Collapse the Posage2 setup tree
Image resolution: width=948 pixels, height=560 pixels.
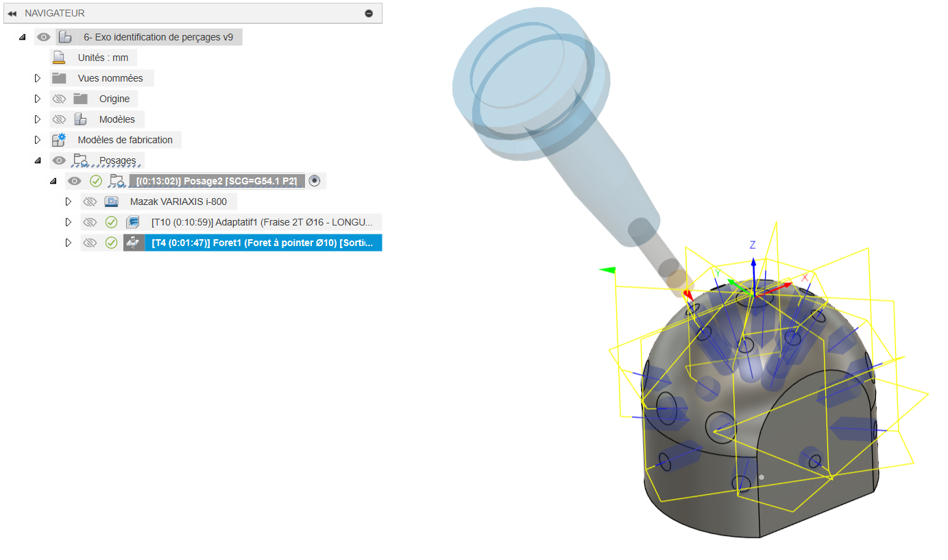point(53,181)
